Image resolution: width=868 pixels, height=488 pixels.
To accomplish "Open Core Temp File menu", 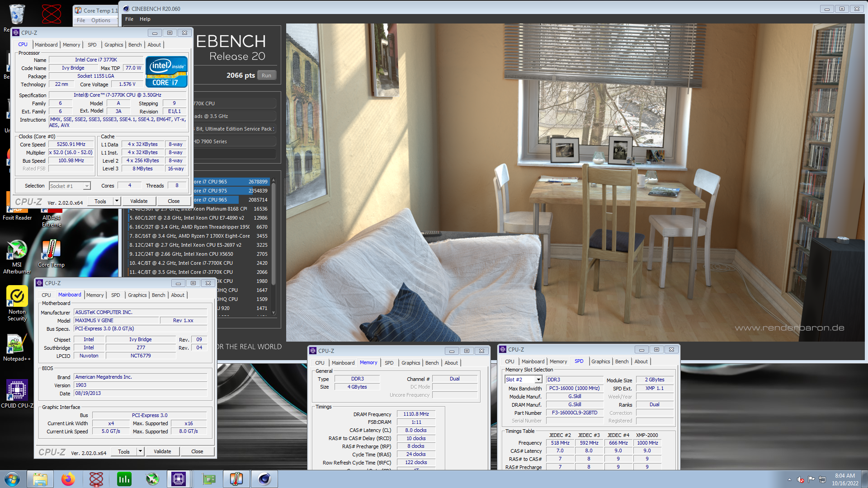I will 81,20.
